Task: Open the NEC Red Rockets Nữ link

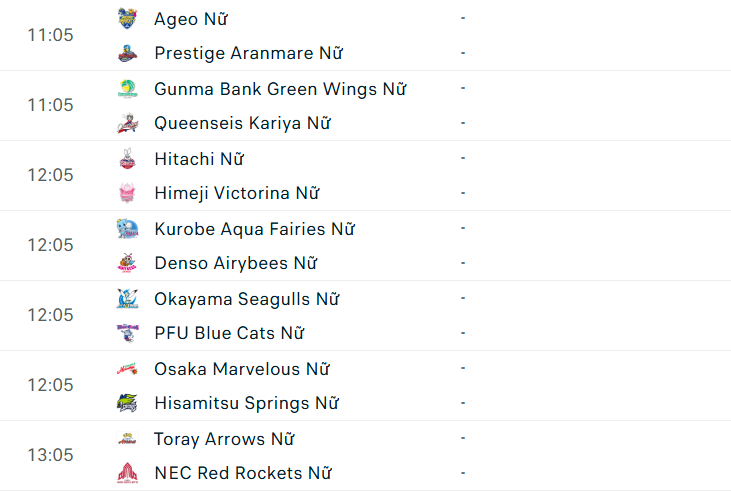Action: coord(243,473)
